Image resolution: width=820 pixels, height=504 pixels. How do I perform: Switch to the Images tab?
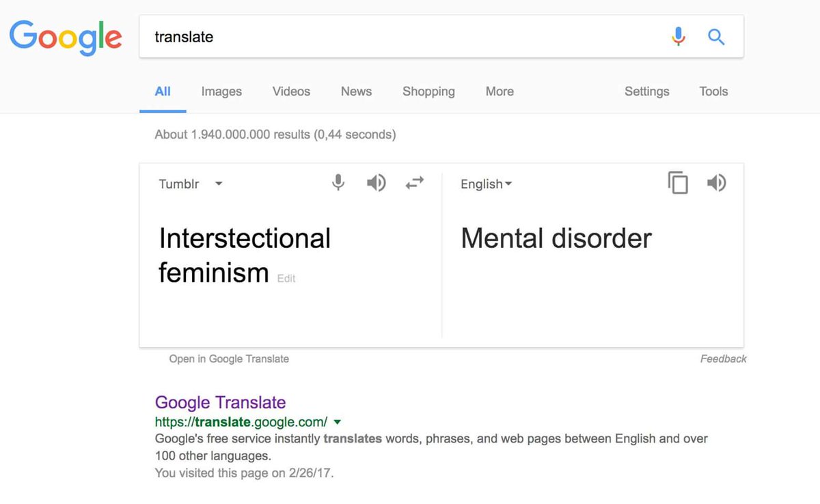tap(221, 92)
